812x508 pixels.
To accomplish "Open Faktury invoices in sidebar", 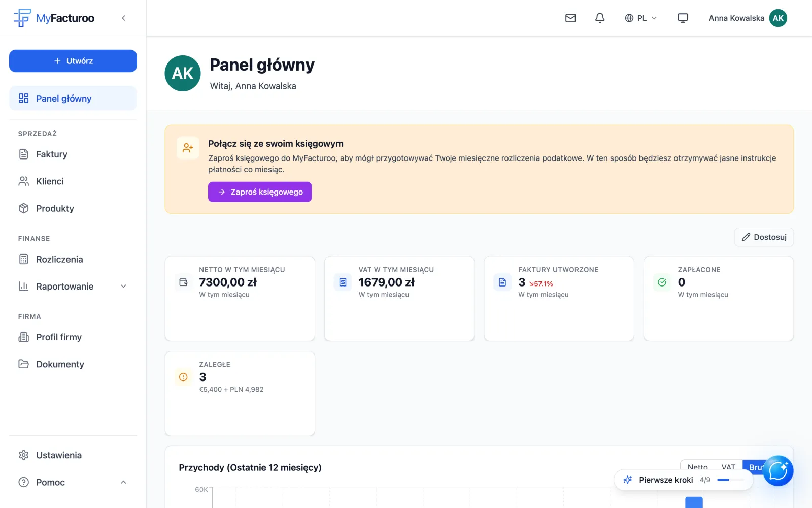I will [x=73, y=154].
